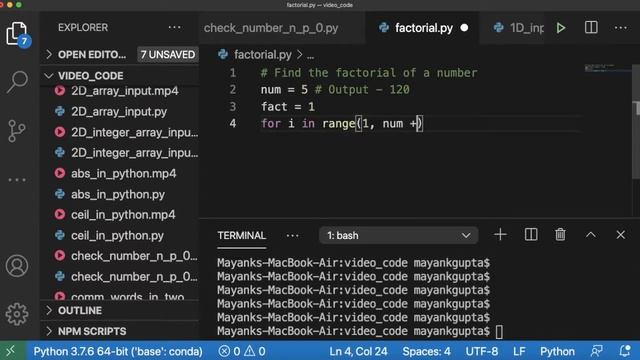Open the Accounts menu icon
The image size is (640, 360).
17,266
